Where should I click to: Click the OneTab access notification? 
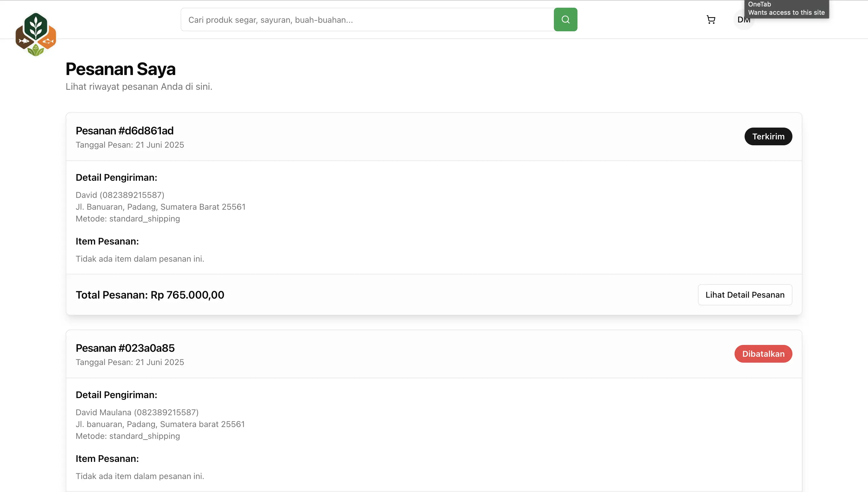(786, 9)
